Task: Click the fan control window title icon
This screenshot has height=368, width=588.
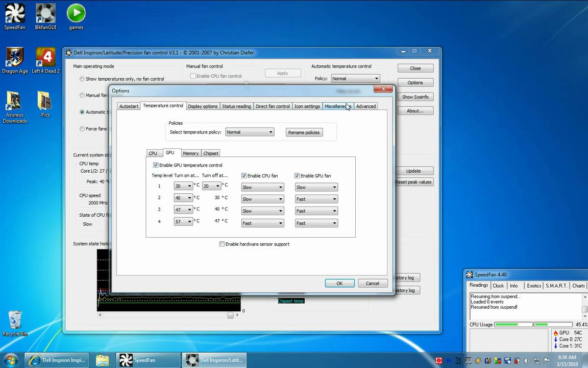Action: (x=68, y=53)
